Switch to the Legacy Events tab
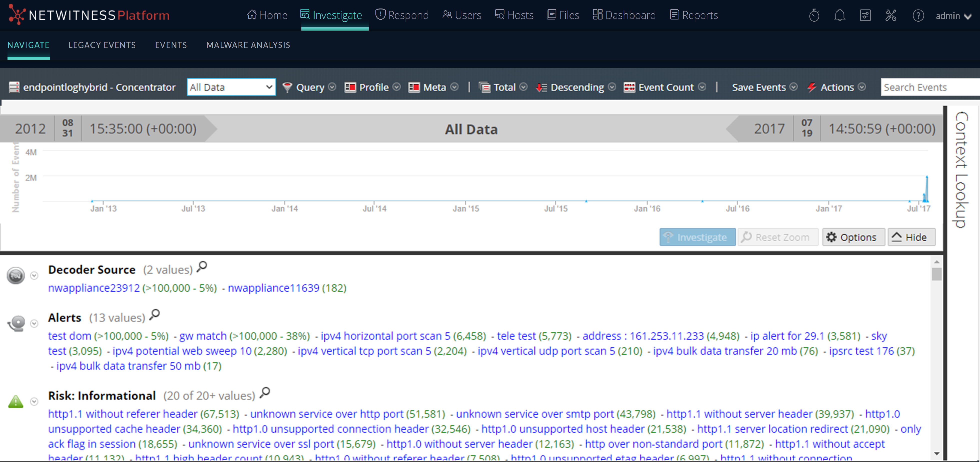 pos(102,45)
